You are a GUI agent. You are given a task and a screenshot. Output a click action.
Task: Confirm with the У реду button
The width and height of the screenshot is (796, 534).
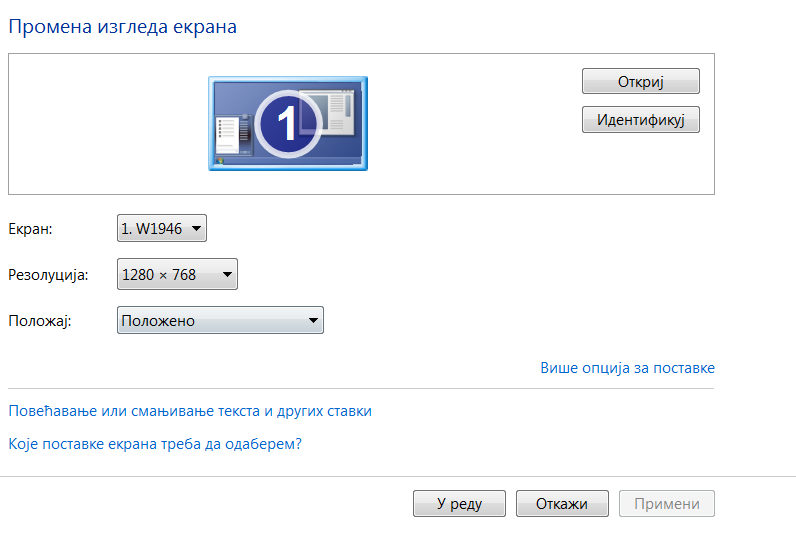coord(459,504)
